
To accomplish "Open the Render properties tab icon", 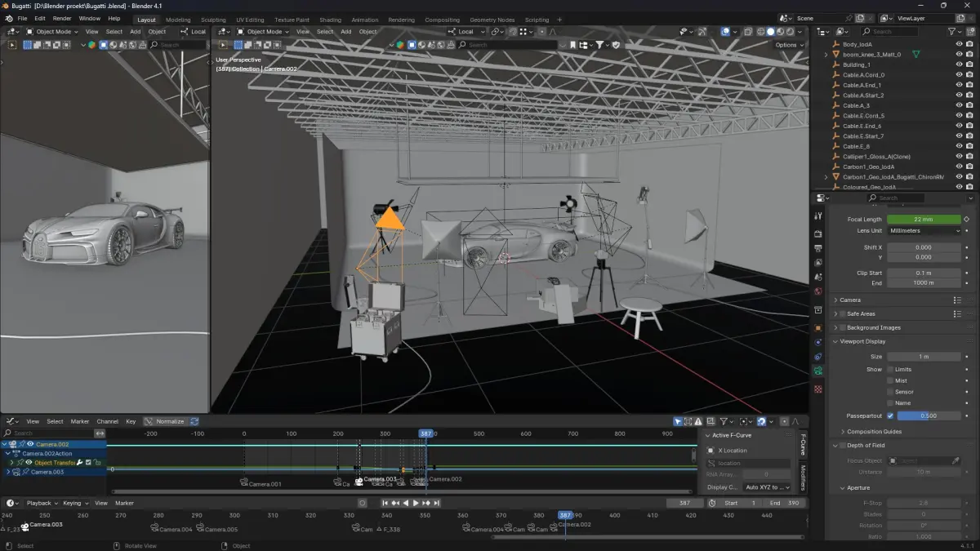I will (818, 234).
